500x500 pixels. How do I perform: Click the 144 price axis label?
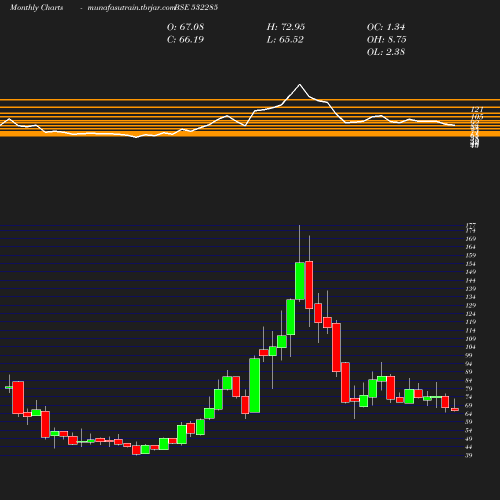coord(471,280)
